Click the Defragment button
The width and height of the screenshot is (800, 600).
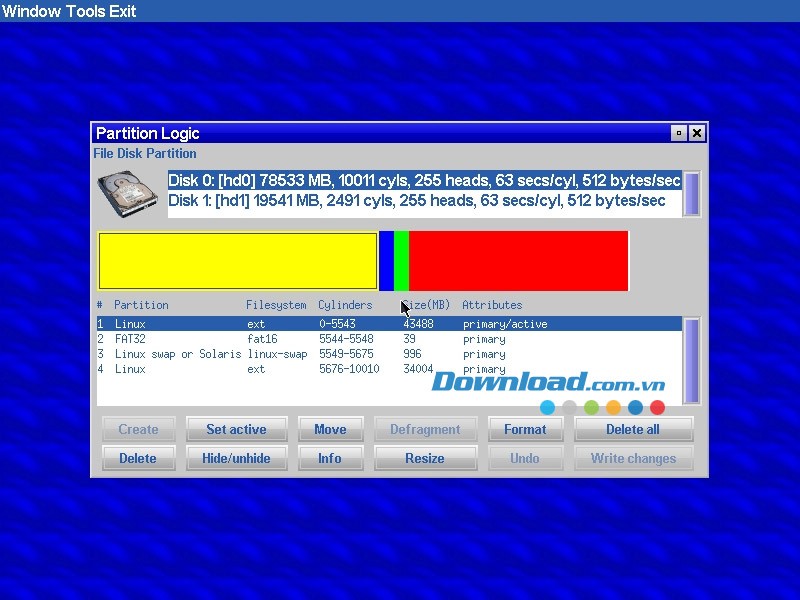coord(425,429)
